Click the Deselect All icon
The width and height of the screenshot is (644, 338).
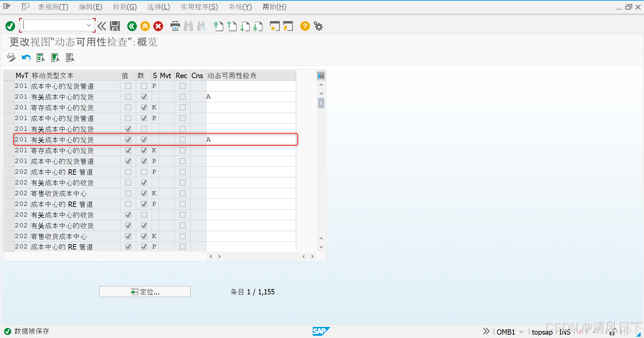pyautogui.click(x=70, y=58)
